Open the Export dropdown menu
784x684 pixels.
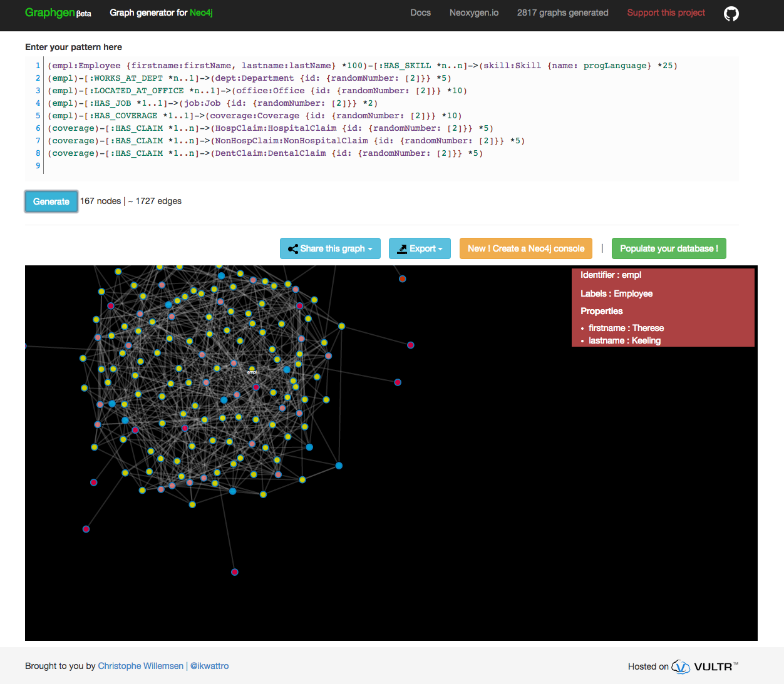click(420, 248)
